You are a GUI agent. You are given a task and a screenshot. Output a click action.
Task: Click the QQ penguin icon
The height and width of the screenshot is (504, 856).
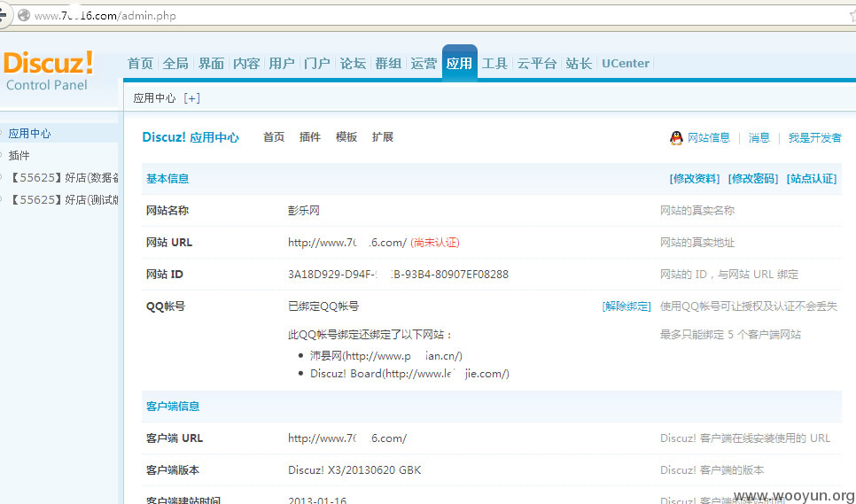click(x=676, y=138)
